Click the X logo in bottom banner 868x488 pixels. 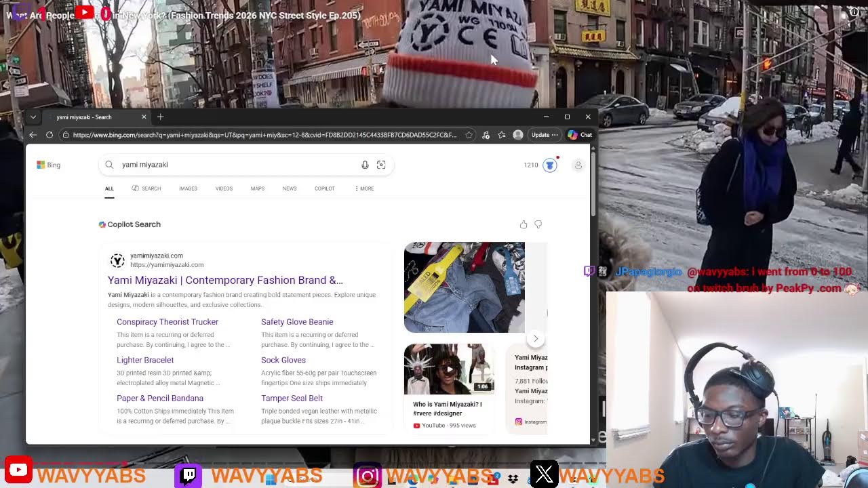[545, 475]
